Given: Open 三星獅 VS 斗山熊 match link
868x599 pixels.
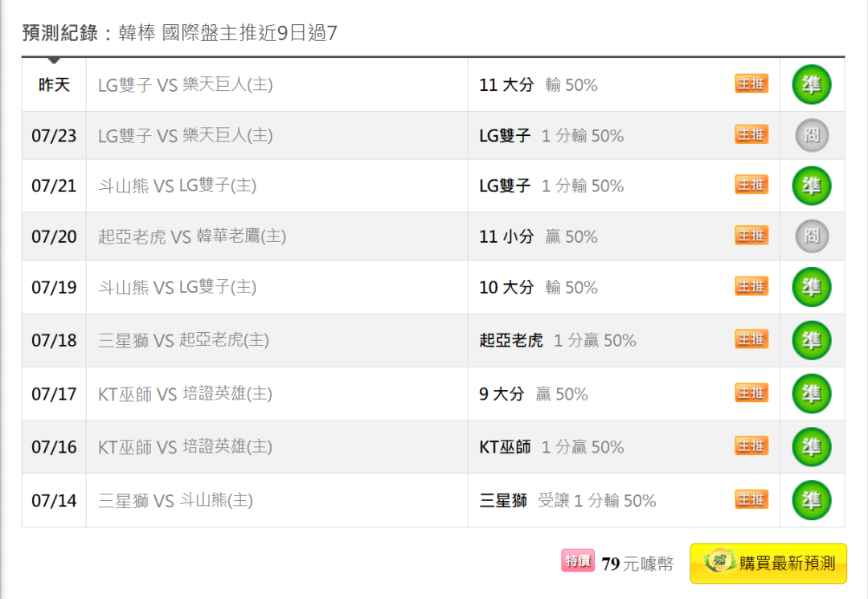Looking at the screenshot, I should (175, 500).
